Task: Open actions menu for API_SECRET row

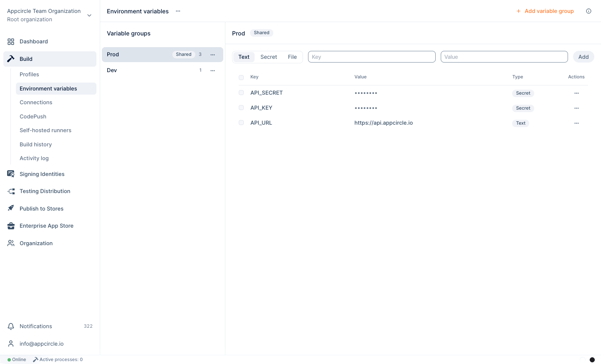Action: (x=576, y=93)
